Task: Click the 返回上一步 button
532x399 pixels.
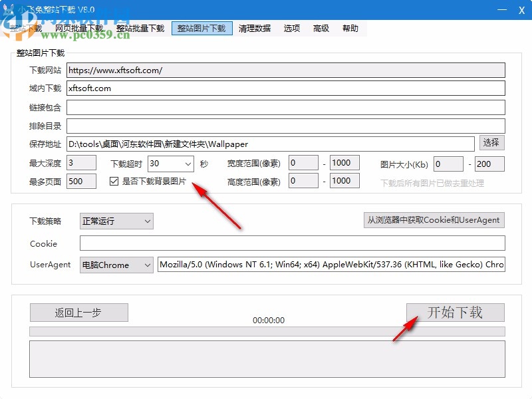Action: tap(78, 312)
